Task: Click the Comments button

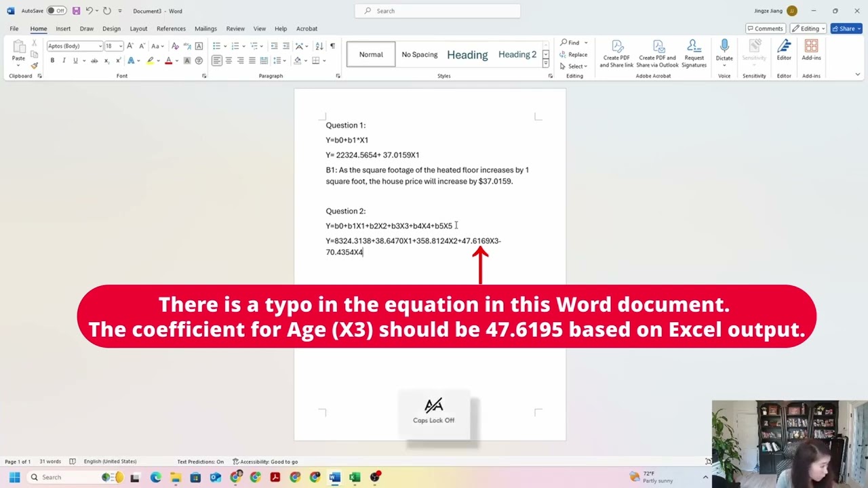Action: pos(765,28)
